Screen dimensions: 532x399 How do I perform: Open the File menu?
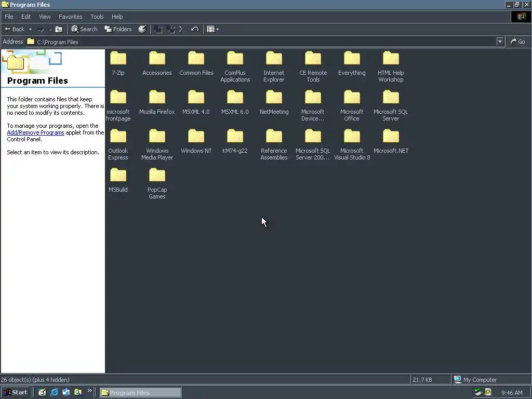[9, 17]
